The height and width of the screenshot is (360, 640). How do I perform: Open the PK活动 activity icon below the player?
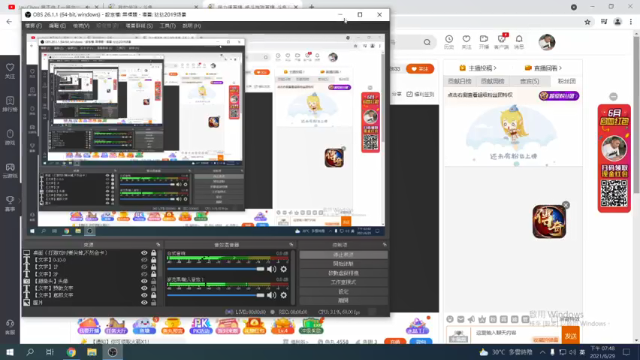[201, 326]
